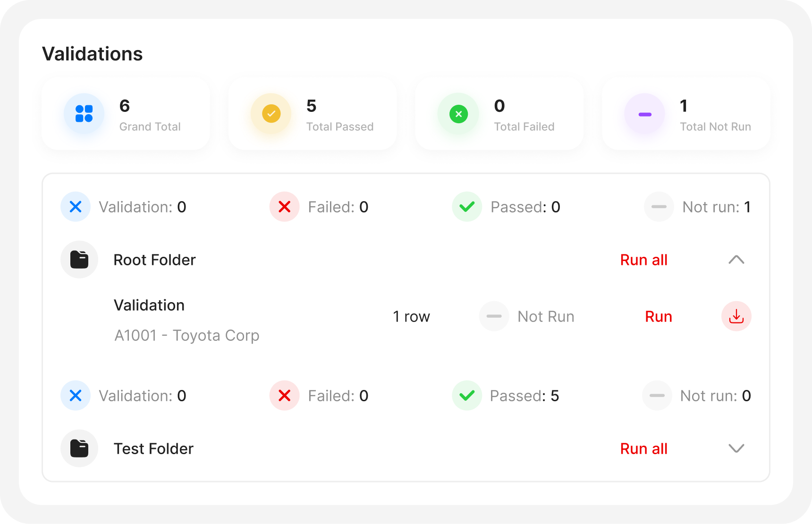Expand the Test Folder section
The height and width of the screenshot is (524, 812).
tap(736, 448)
